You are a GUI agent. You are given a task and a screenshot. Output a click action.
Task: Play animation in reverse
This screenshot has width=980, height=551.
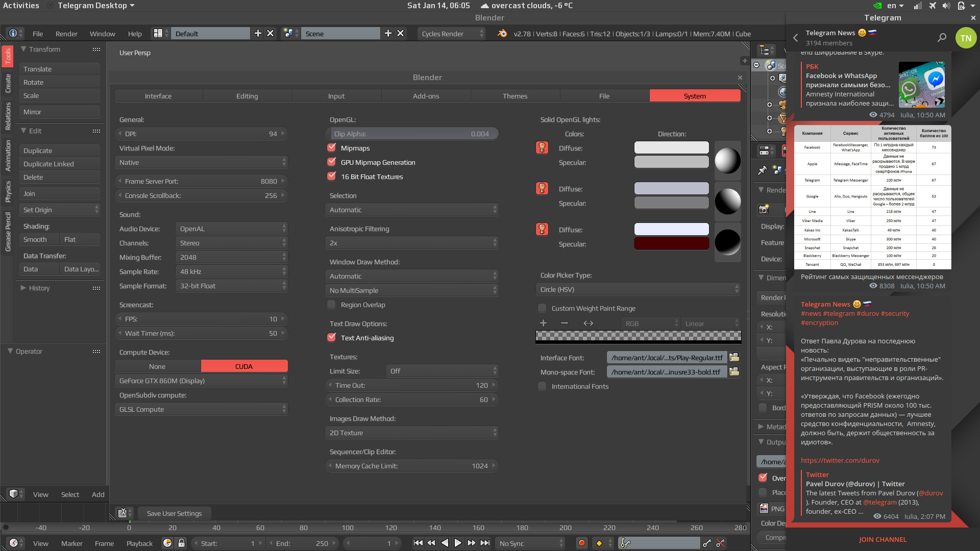445,543
